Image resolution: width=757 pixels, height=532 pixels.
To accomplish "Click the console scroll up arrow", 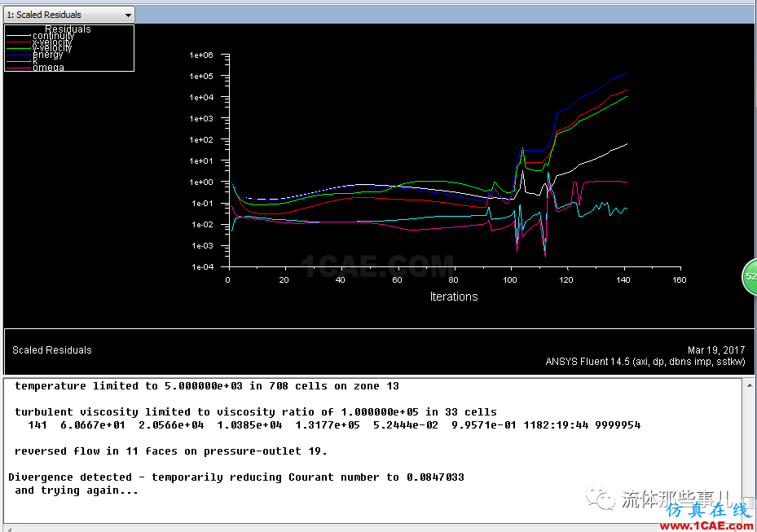I will [750, 385].
